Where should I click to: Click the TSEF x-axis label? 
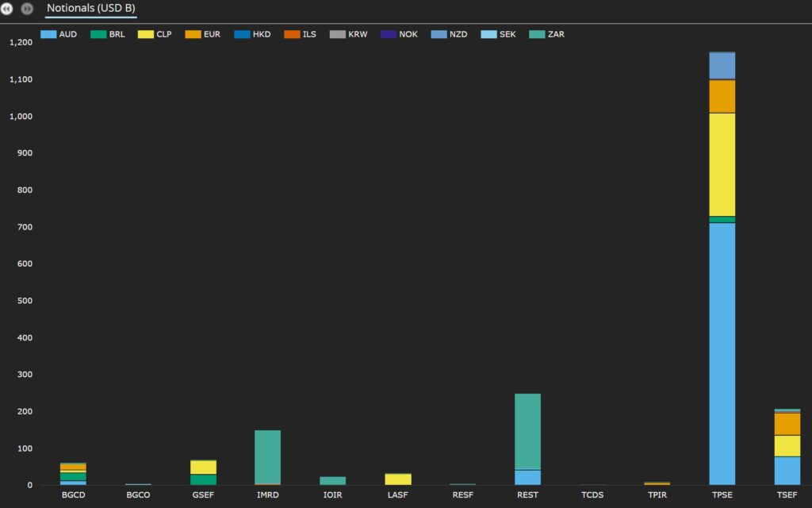pyautogui.click(x=787, y=495)
